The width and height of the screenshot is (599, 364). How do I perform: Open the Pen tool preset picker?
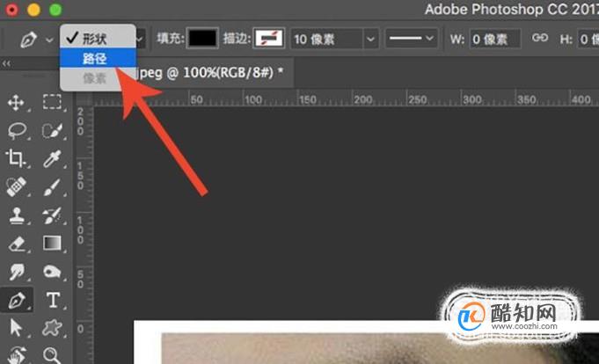(49, 40)
